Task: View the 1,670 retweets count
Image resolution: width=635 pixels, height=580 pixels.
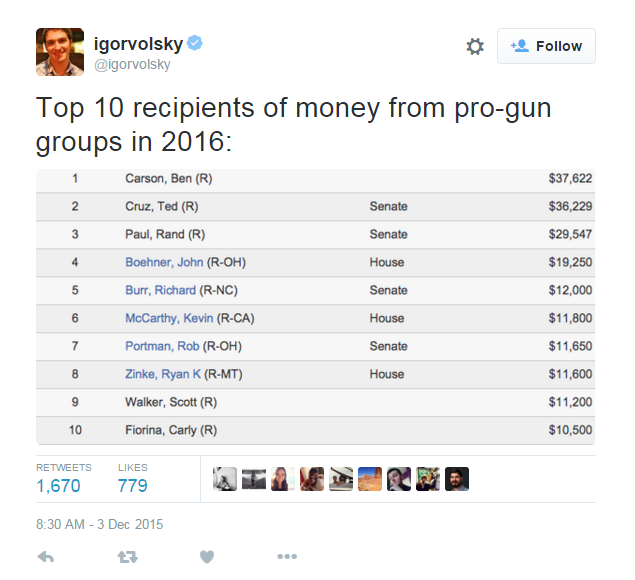Action: [x=58, y=486]
